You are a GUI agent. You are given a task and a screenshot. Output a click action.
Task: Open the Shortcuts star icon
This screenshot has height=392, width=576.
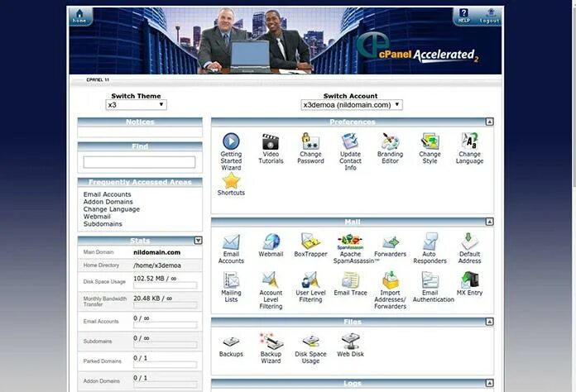tap(231, 184)
